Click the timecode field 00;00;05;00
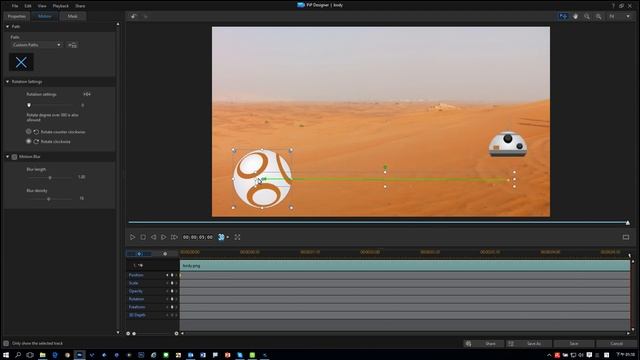Image resolution: width=640 pixels, height=360 pixels. 198,237
